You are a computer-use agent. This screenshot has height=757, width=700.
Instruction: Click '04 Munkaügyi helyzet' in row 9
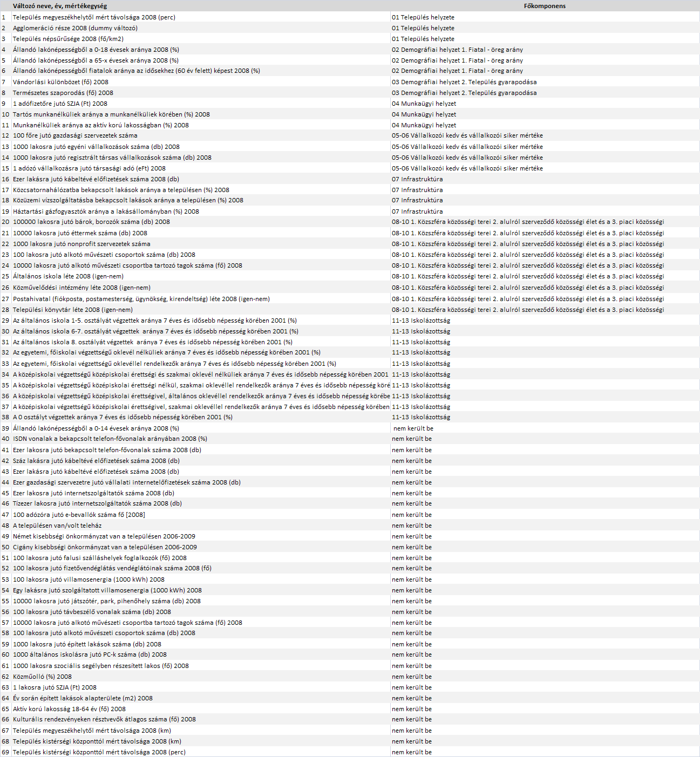(x=424, y=104)
